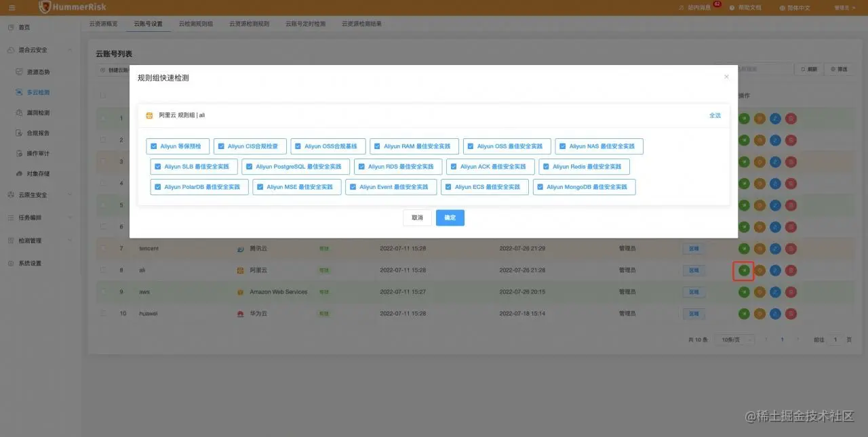
Task: Expand the 云原生安全 sidebar section
Action: 71,194
